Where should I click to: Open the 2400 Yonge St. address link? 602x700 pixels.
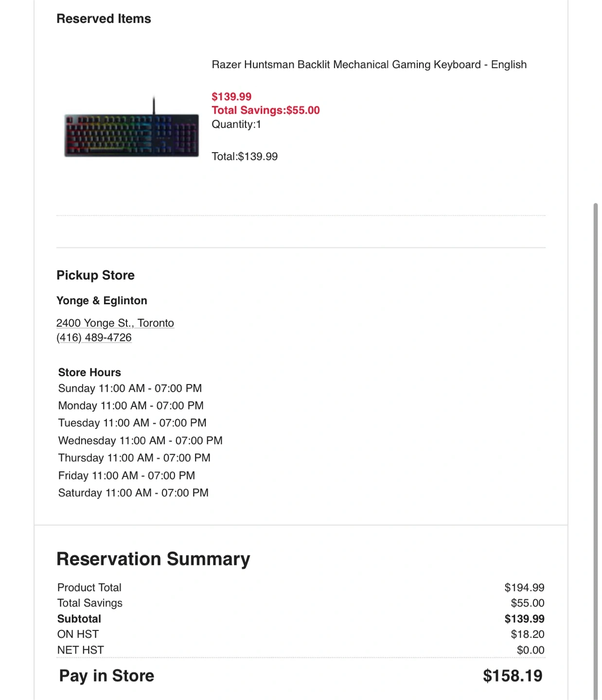pyautogui.click(x=115, y=323)
